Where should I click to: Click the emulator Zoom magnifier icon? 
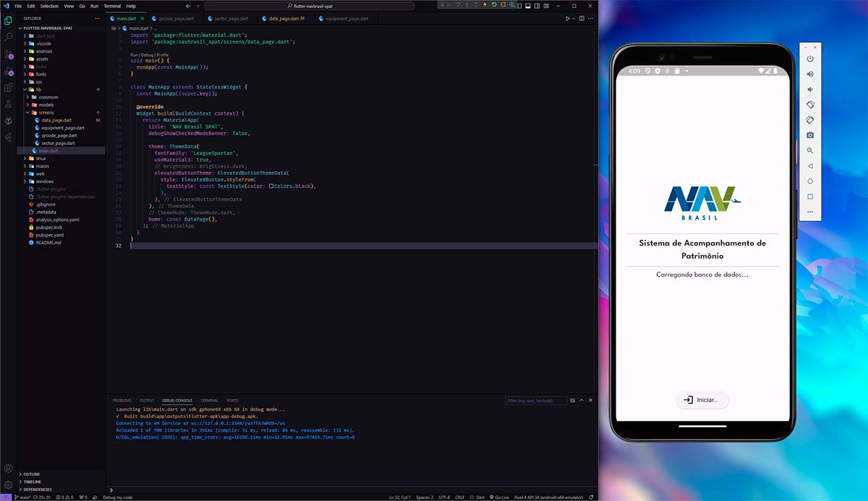[x=810, y=151]
